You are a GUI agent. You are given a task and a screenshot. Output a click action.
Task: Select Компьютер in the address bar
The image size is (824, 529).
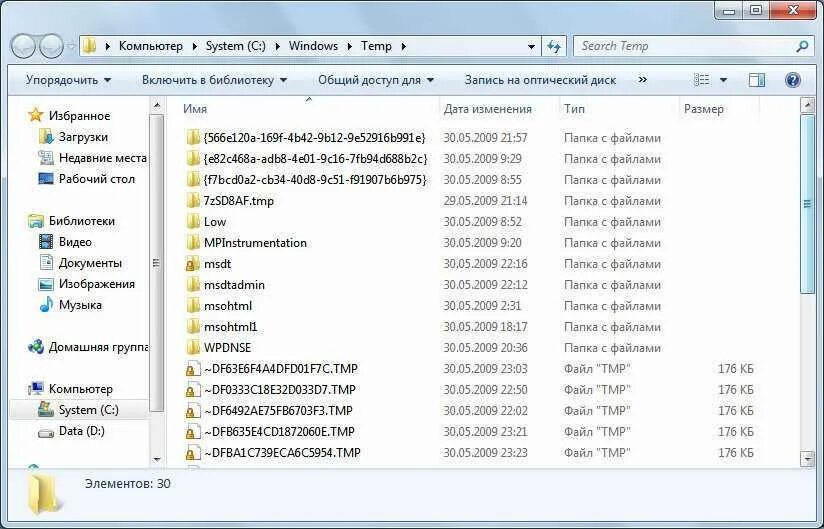click(150, 46)
